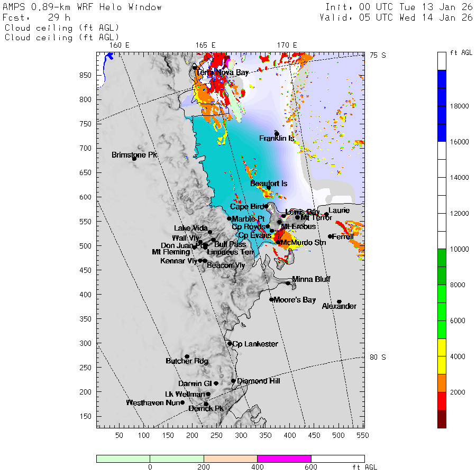
Task: Click the "Valid: 05 UTC Wed 14 Jan 26" text
Action: pos(396,17)
